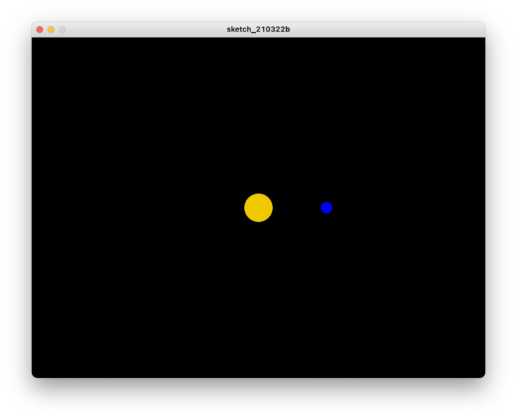Click the small blue planet circle
Screen dimensions: 517x420
[327, 208]
